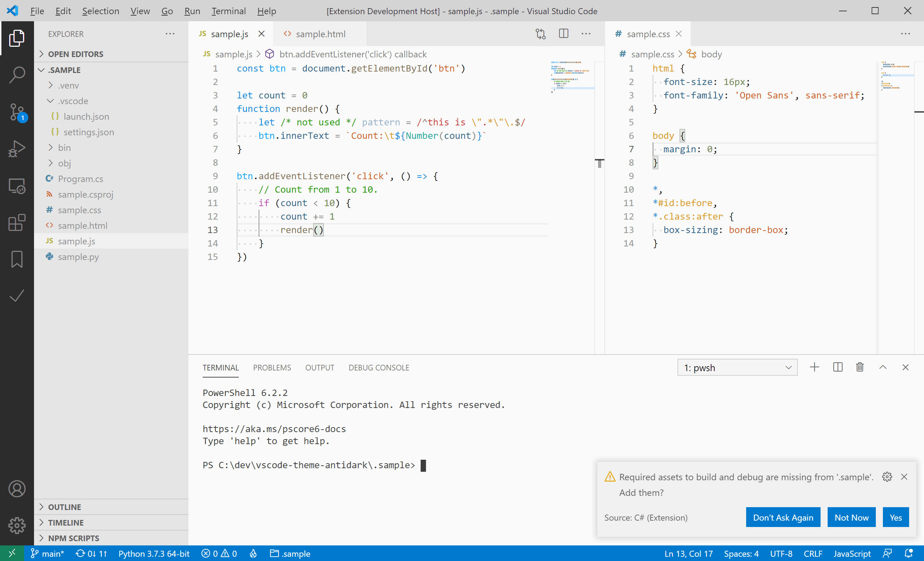Image resolution: width=924 pixels, height=561 pixels.
Task: Toggle maximized panel size chevron
Action: 883,367
